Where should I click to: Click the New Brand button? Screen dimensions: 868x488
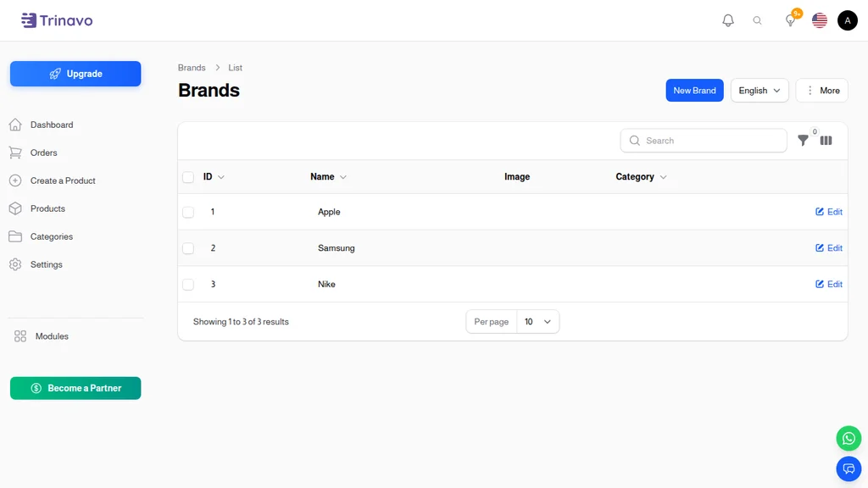pyautogui.click(x=694, y=90)
